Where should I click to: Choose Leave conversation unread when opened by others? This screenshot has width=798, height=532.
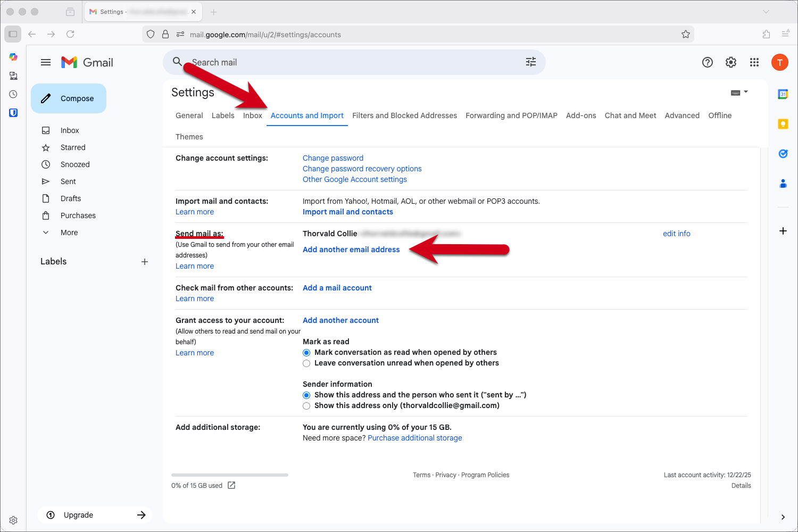pyautogui.click(x=306, y=363)
